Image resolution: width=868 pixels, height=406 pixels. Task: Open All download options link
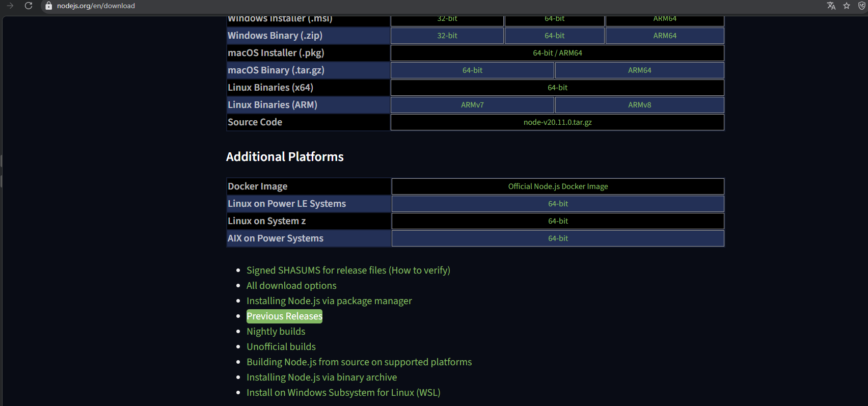[291, 286]
